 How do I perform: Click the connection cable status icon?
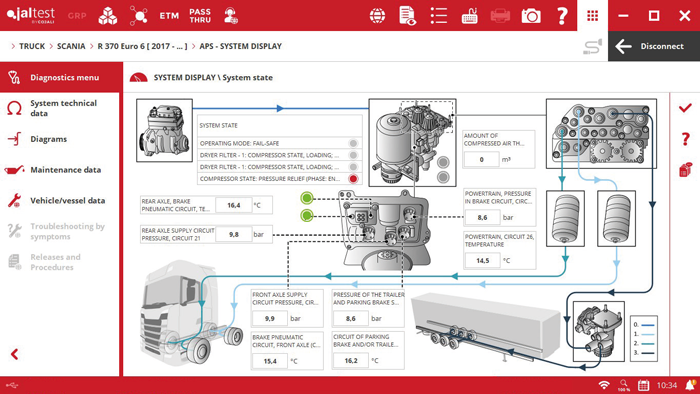click(x=592, y=46)
